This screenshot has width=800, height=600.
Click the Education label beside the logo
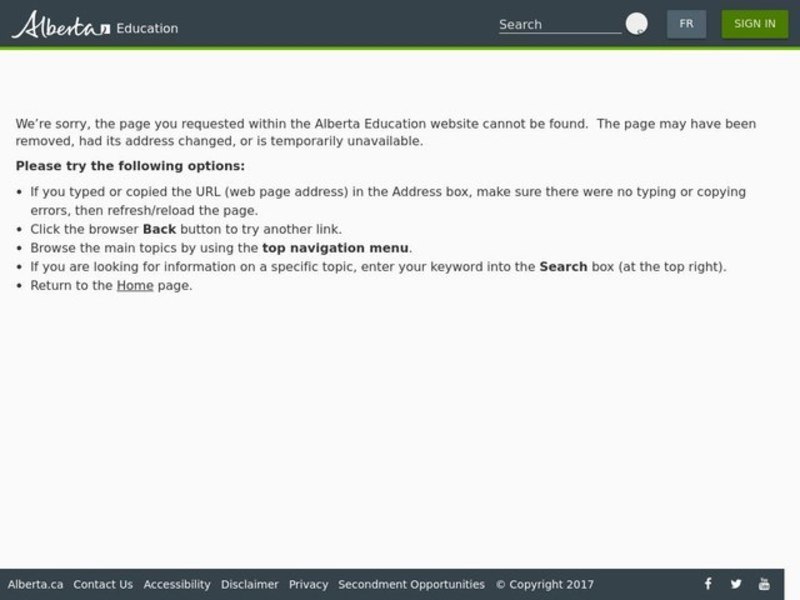point(147,28)
